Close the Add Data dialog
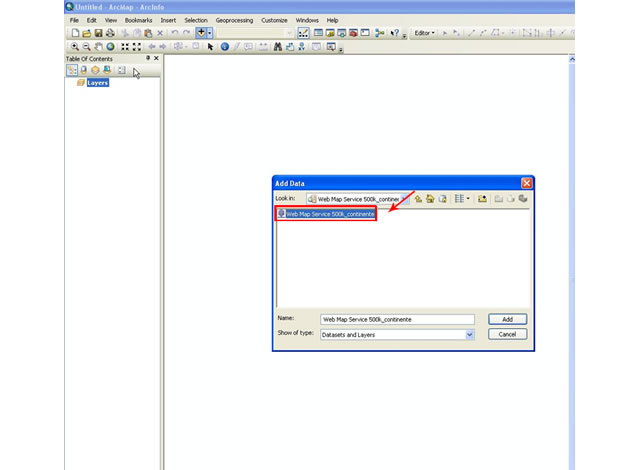The image size is (638, 470). point(527,183)
